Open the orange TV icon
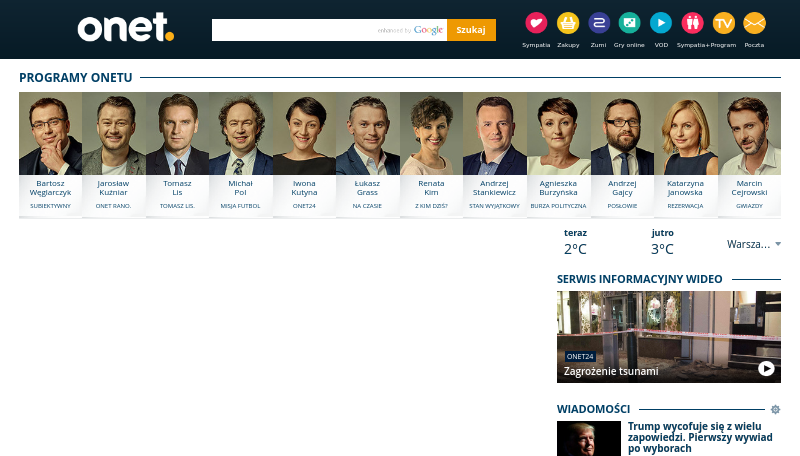 coord(723,23)
